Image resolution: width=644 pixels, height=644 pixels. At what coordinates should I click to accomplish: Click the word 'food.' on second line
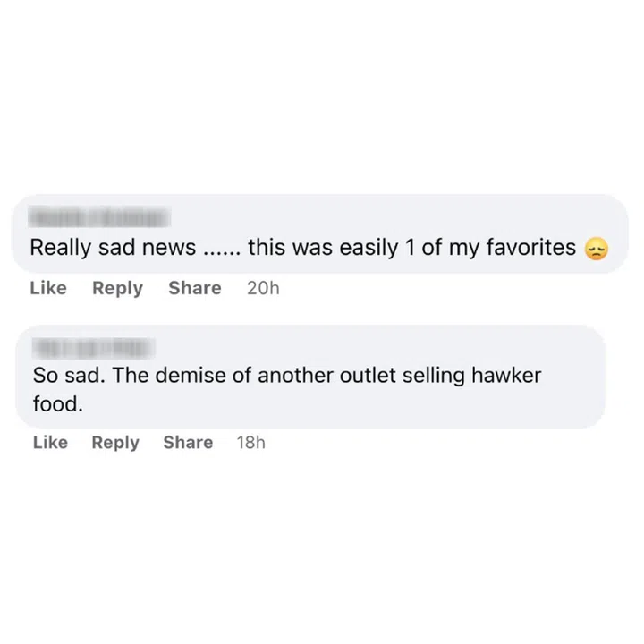[x=57, y=403]
